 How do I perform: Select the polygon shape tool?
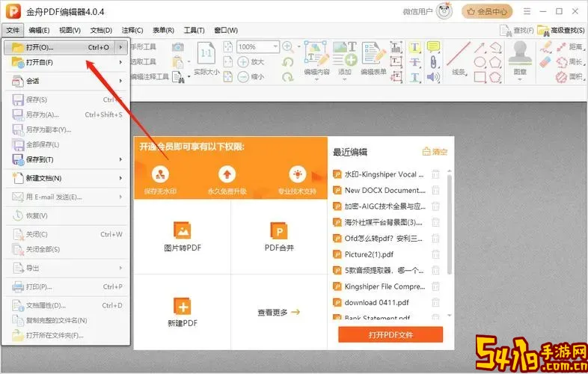point(495,62)
